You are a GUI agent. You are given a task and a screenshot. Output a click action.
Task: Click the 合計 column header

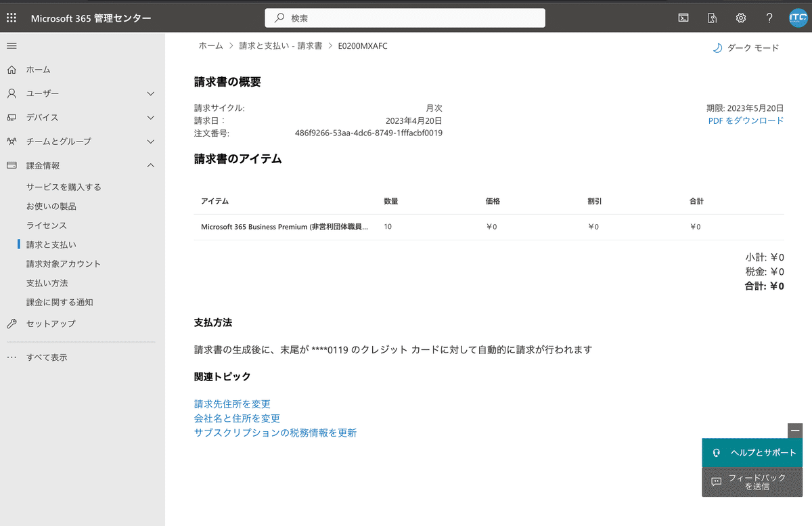697,201
